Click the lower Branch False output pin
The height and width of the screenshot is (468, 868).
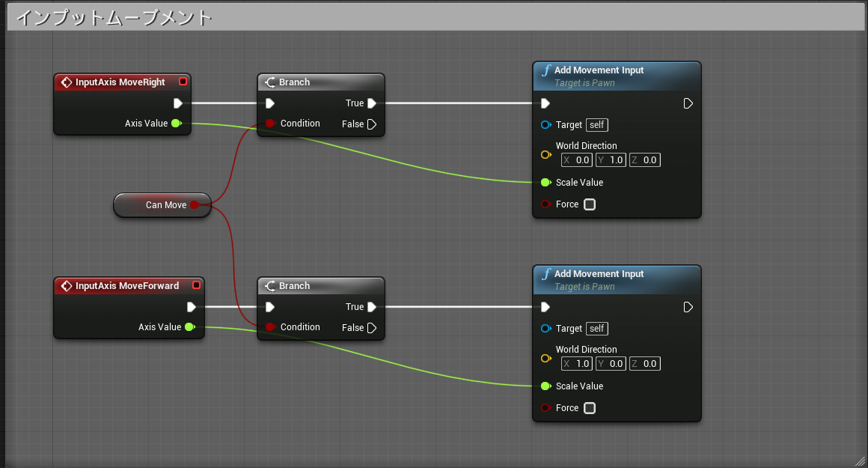click(372, 328)
